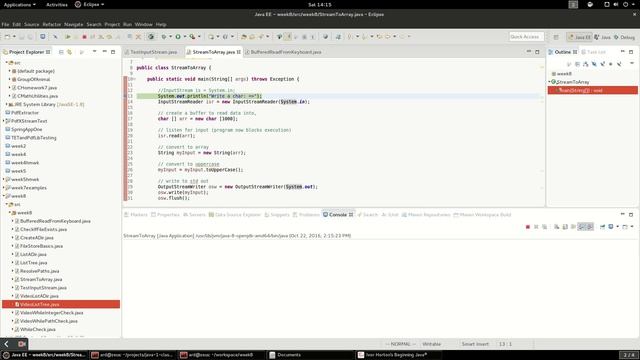This screenshot has height=360, width=640.
Task: Toggle Scroll Lock in the Console toolbar
Action: pyautogui.click(x=565, y=227)
